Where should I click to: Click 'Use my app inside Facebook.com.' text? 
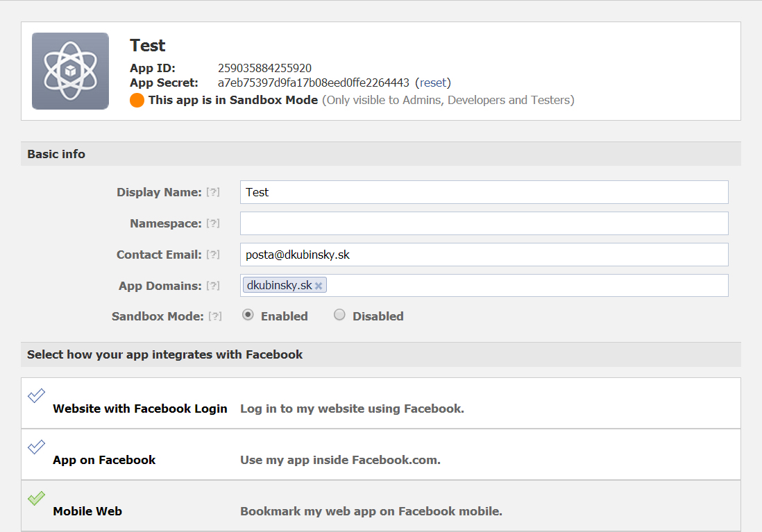tap(340, 460)
